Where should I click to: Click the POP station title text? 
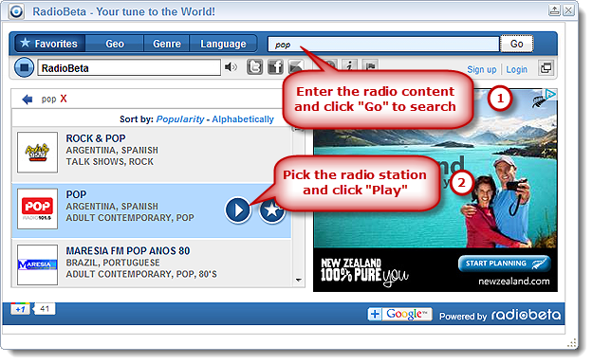(x=76, y=194)
